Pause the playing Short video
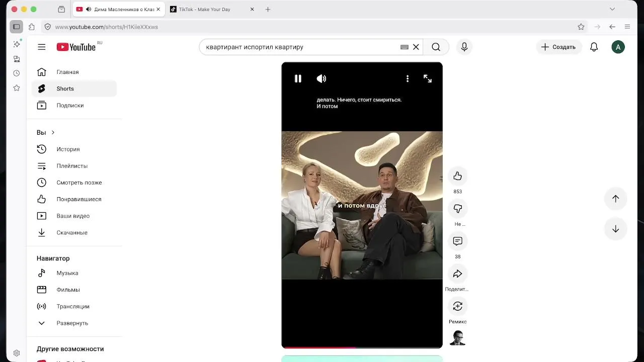The width and height of the screenshot is (644, 362). click(x=298, y=78)
